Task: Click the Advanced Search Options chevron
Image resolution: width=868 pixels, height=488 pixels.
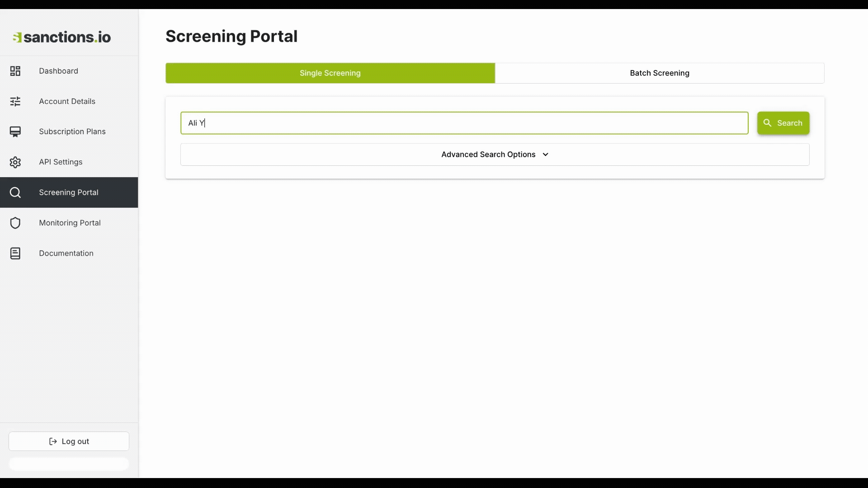Action: [546, 155]
